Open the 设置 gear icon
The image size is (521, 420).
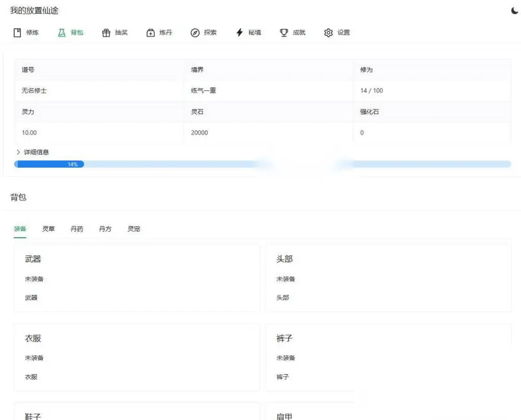pyautogui.click(x=328, y=33)
